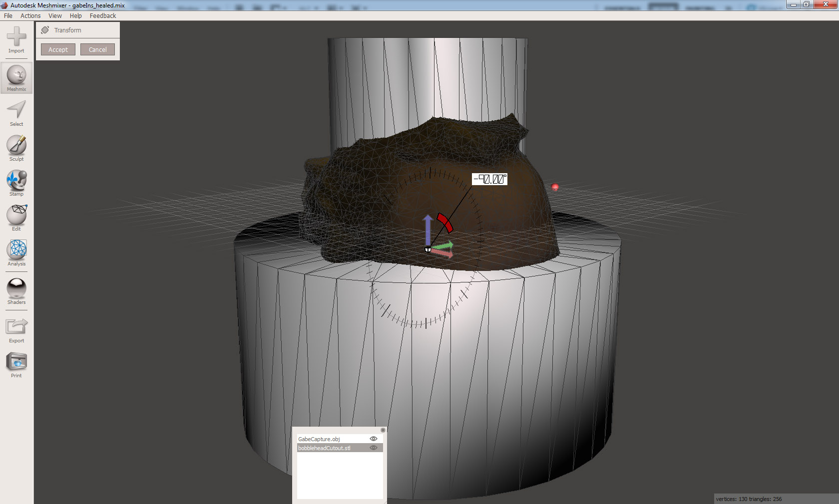Click the Meshmixer app icon in title bar

(4, 5)
